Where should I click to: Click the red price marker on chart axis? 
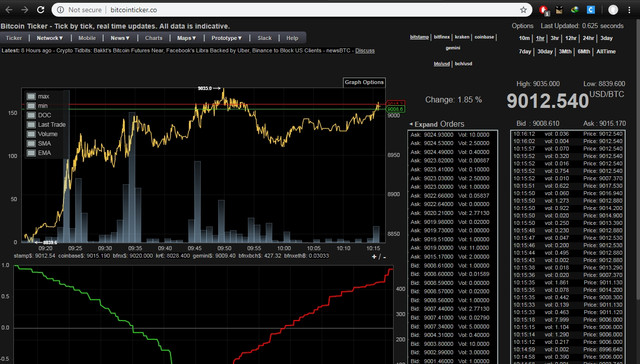[395, 103]
